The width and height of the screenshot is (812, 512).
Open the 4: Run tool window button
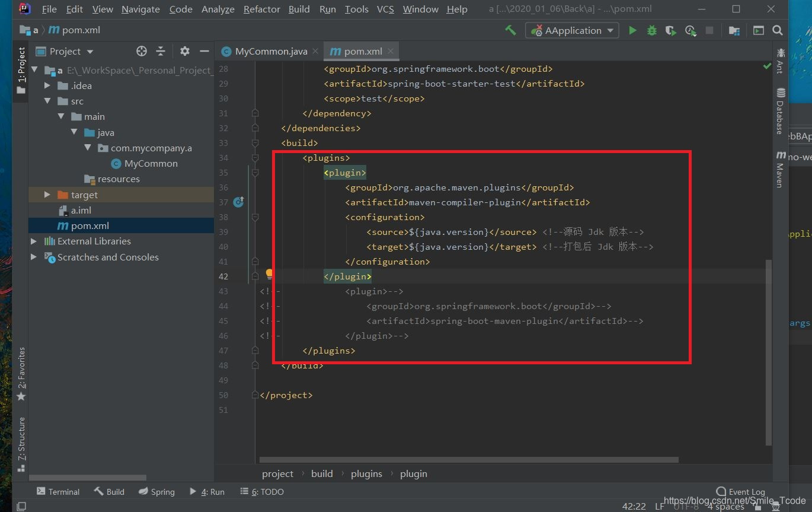click(x=207, y=491)
